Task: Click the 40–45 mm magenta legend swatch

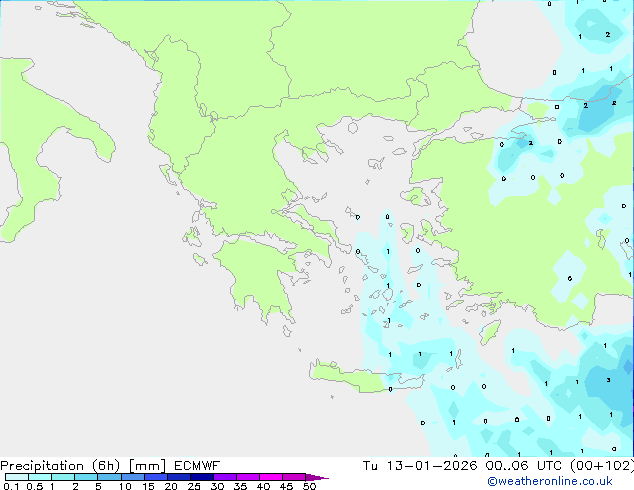Action: click(271, 477)
